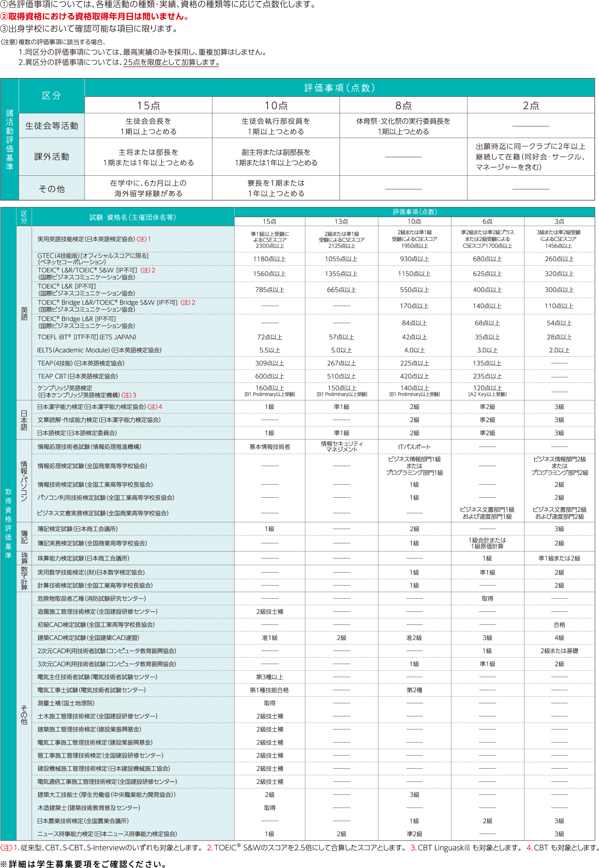599x868 pixels.
Task: Click the '生徒会等活動' row label
Action: [52, 126]
